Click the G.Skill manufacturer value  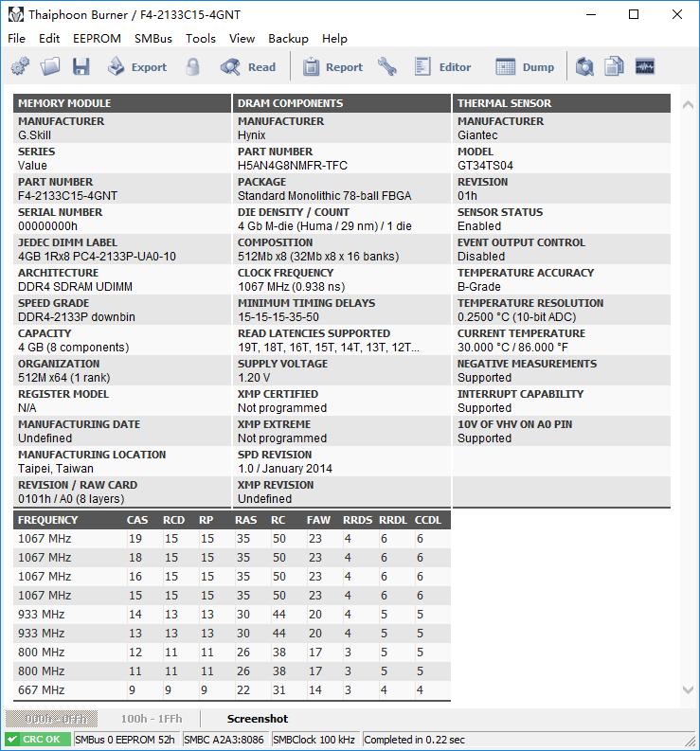(x=34, y=135)
